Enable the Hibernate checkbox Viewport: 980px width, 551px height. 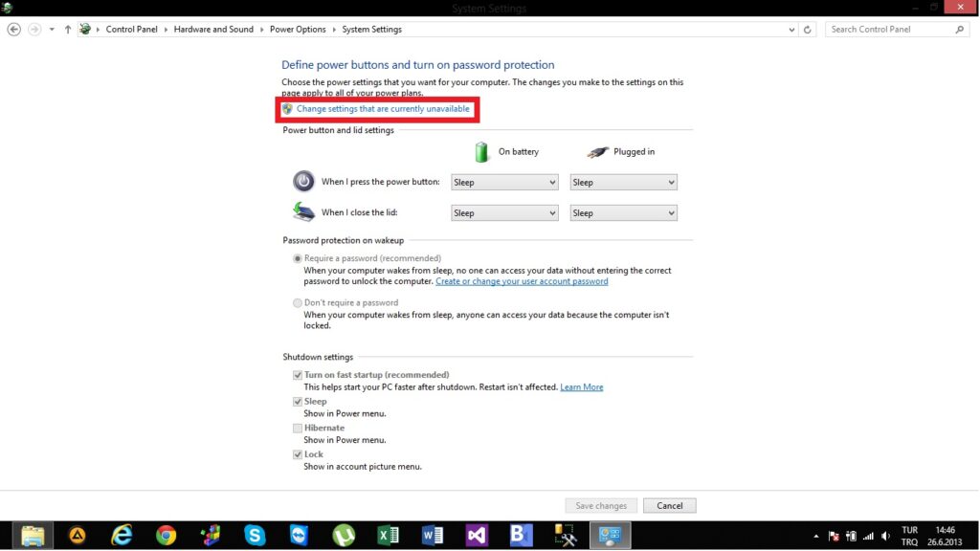pos(298,429)
